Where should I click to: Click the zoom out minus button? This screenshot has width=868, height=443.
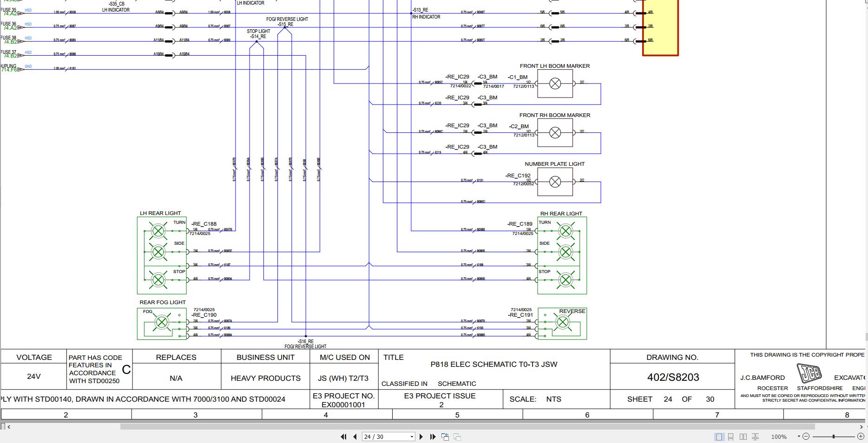pyautogui.click(x=806, y=436)
